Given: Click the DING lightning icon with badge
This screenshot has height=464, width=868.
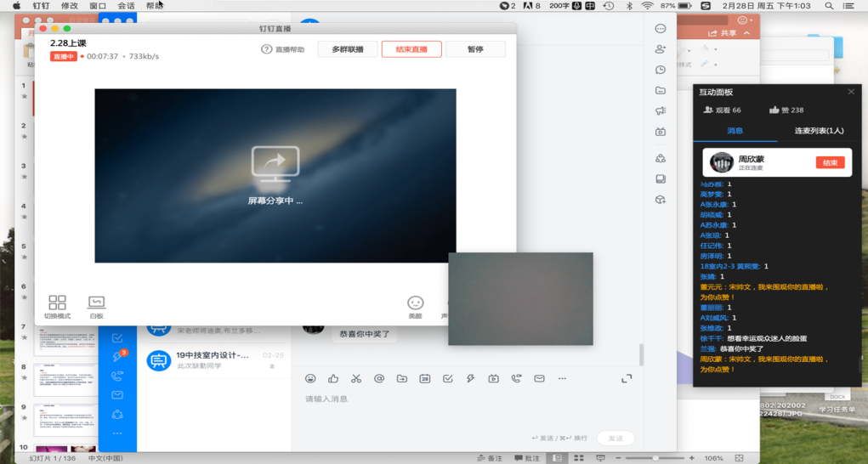Looking at the screenshot, I should click(x=117, y=356).
